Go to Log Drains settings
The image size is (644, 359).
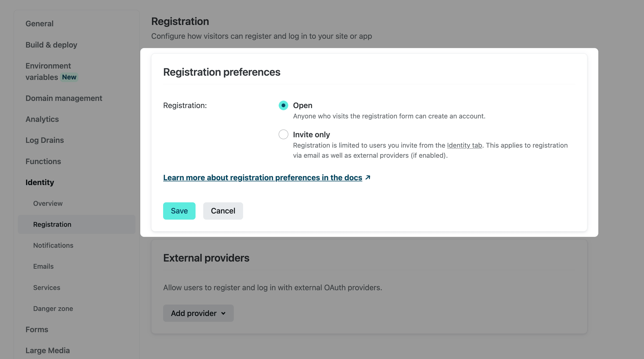pos(45,140)
